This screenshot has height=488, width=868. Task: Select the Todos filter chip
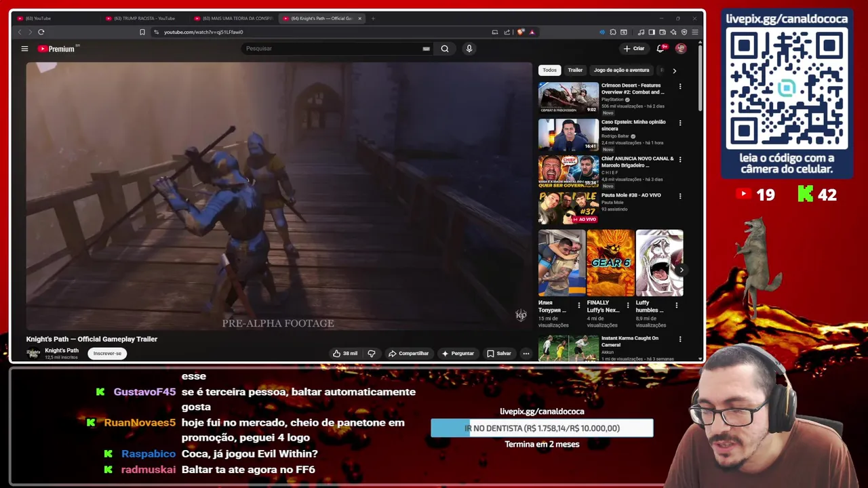550,70
